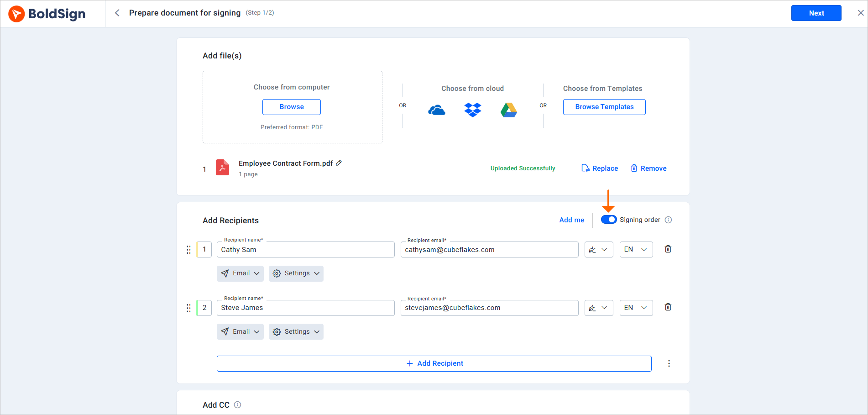This screenshot has width=868, height=415.
Task: Replace the uploaded document
Action: [x=600, y=168]
